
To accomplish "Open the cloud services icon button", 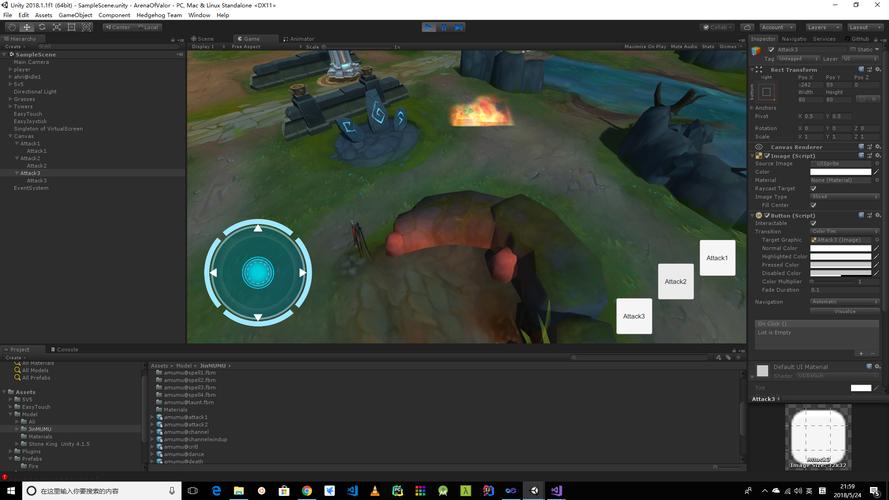I will 747,27.
